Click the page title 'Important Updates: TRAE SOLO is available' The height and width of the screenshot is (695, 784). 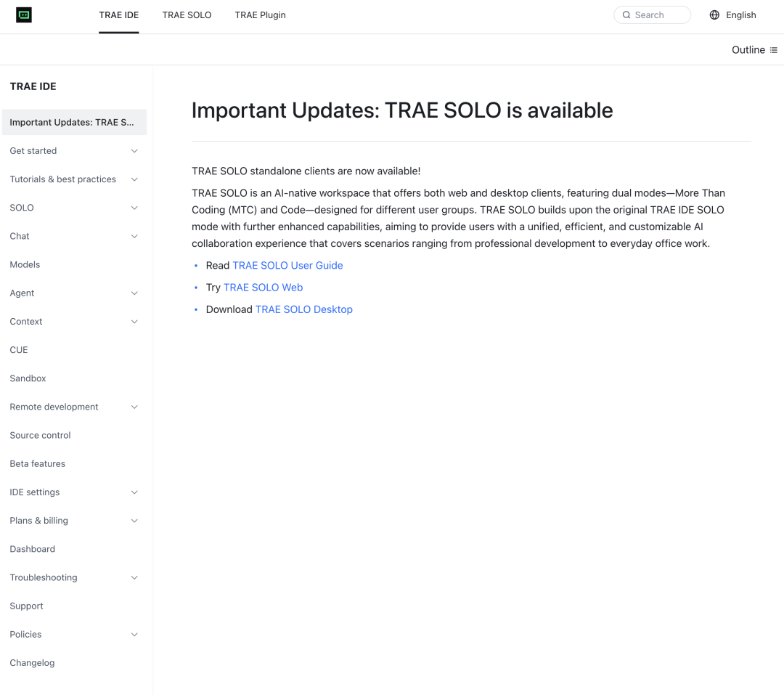coord(402,110)
